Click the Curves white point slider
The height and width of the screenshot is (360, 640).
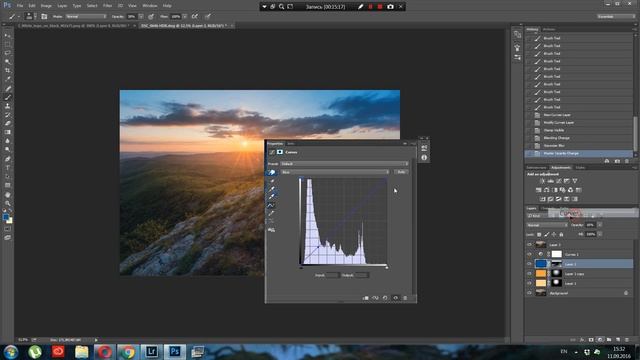click(x=387, y=267)
